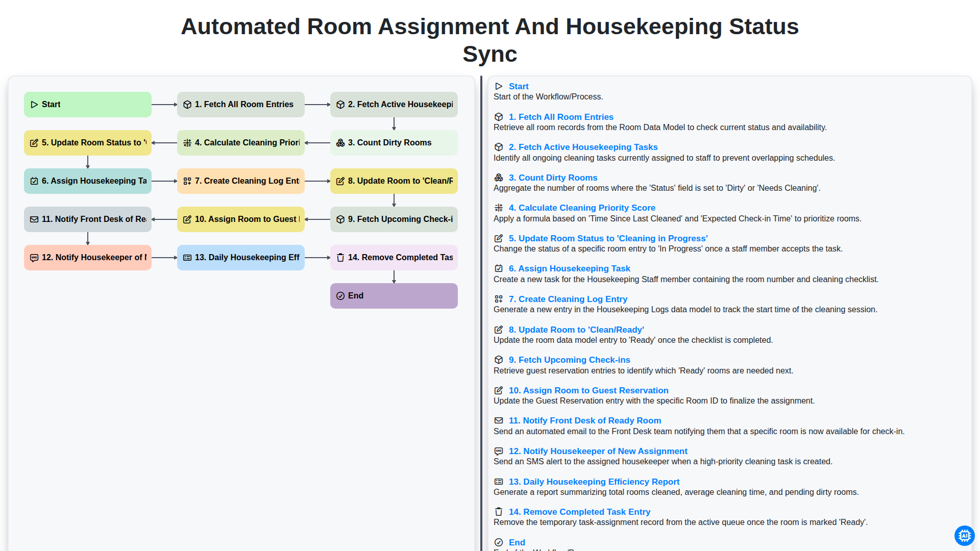The width and height of the screenshot is (980, 551).
Task: Click the play icon beside Start in list
Action: pos(499,86)
